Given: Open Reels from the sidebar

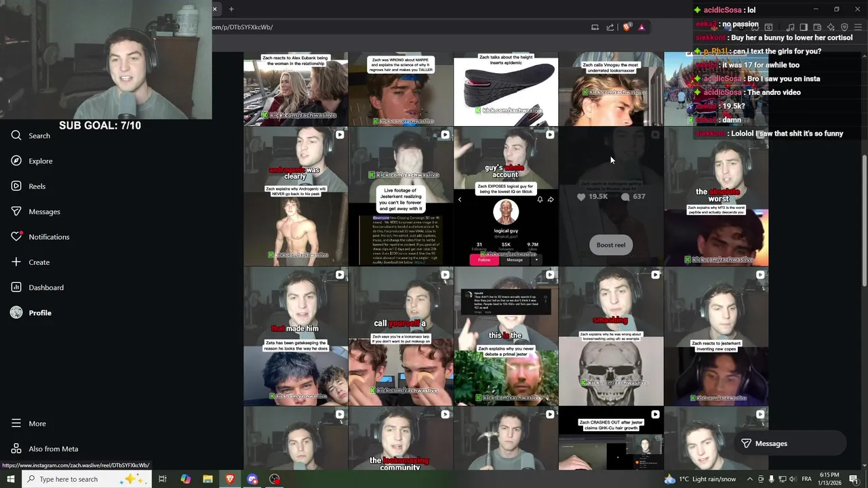Looking at the screenshot, I should click(x=28, y=186).
